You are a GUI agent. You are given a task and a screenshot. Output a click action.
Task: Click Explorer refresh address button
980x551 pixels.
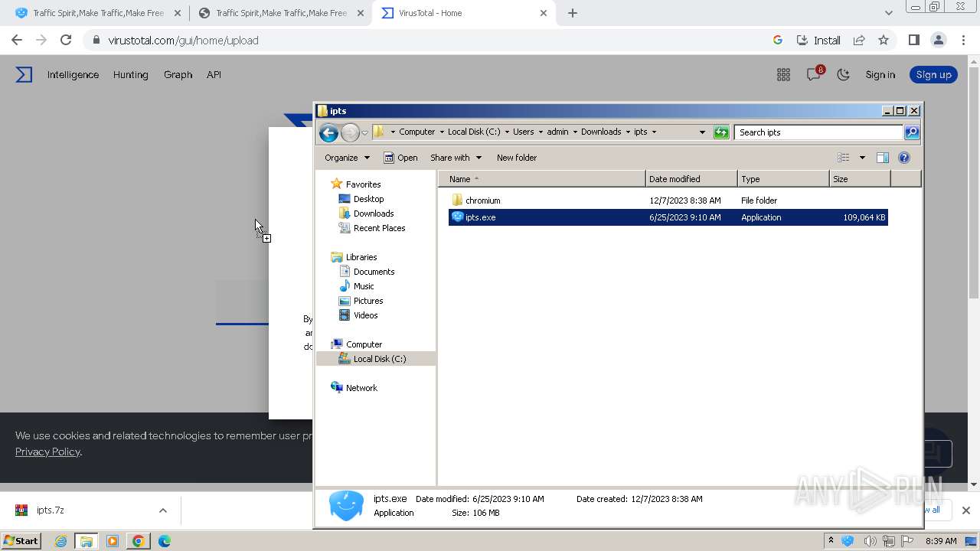[x=721, y=132]
